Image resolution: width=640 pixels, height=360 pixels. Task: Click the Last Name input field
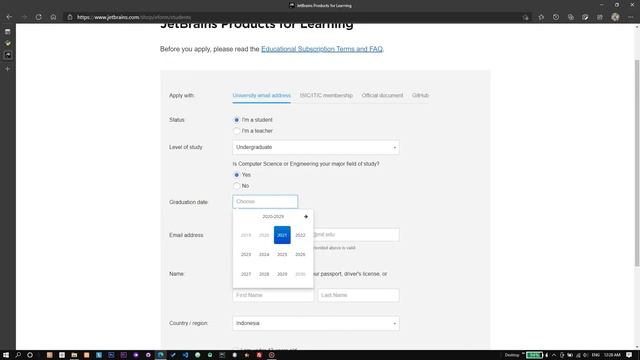[x=358, y=295]
